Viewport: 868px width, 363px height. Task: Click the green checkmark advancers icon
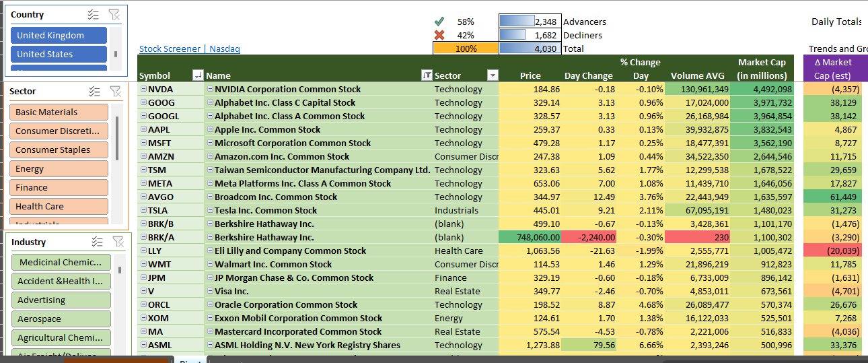click(x=439, y=22)
